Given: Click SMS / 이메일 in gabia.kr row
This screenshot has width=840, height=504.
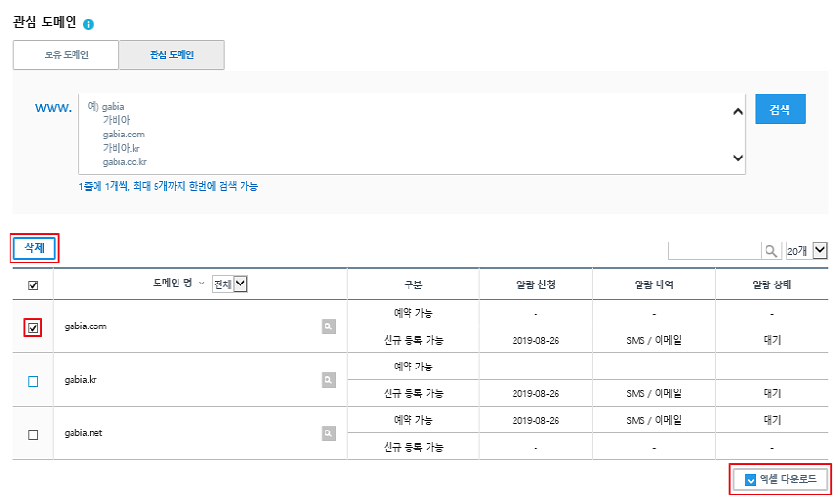Looking at the screenshot, I should 654,393.
